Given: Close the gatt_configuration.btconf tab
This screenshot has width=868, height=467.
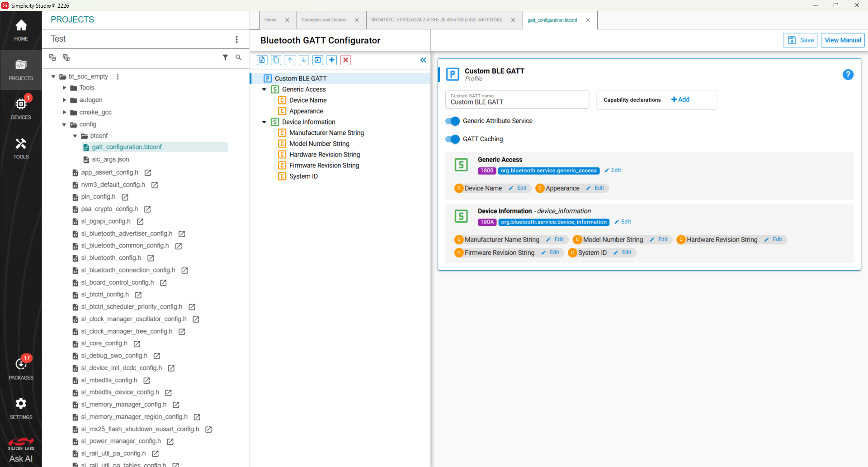Looking at the screenshot, I should (x=588, y=20).
